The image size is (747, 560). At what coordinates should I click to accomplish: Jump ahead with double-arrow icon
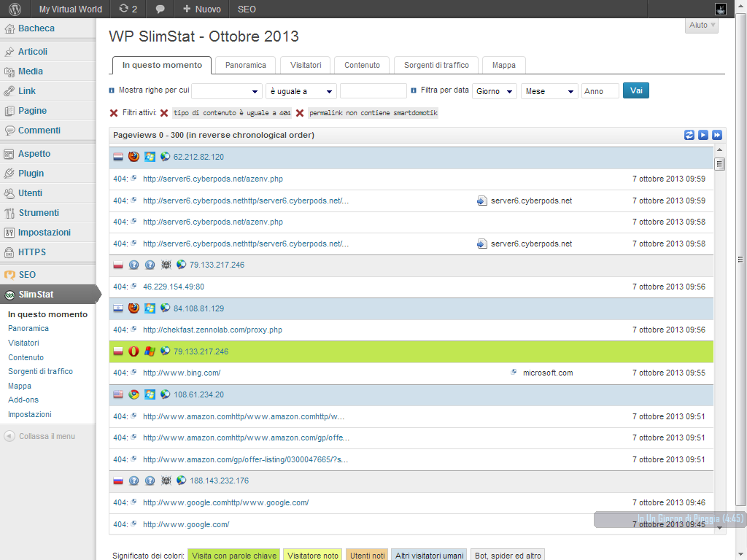point(716,135)
